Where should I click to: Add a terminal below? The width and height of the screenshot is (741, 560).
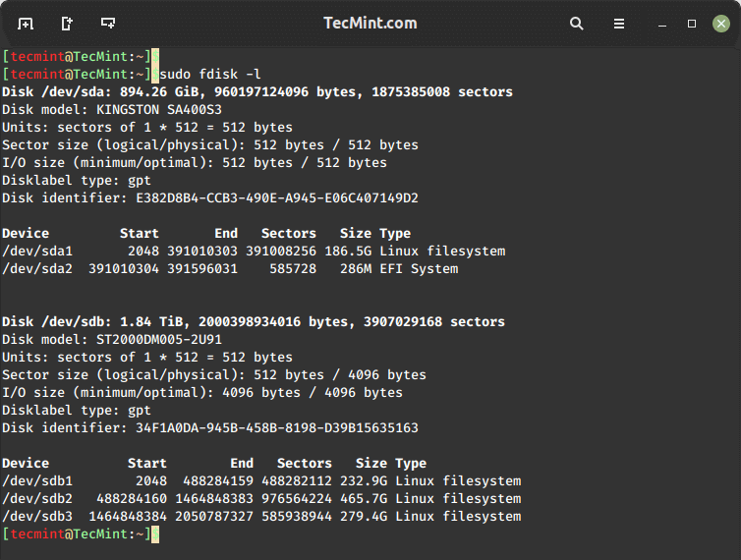coord(108,23)
